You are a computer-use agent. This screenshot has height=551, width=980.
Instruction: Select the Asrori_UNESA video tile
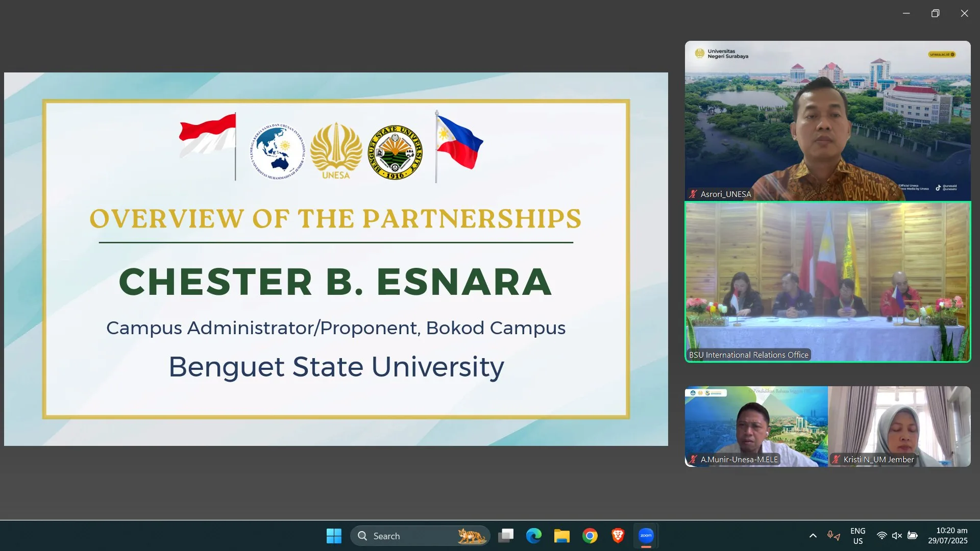[x=827, y=120]
